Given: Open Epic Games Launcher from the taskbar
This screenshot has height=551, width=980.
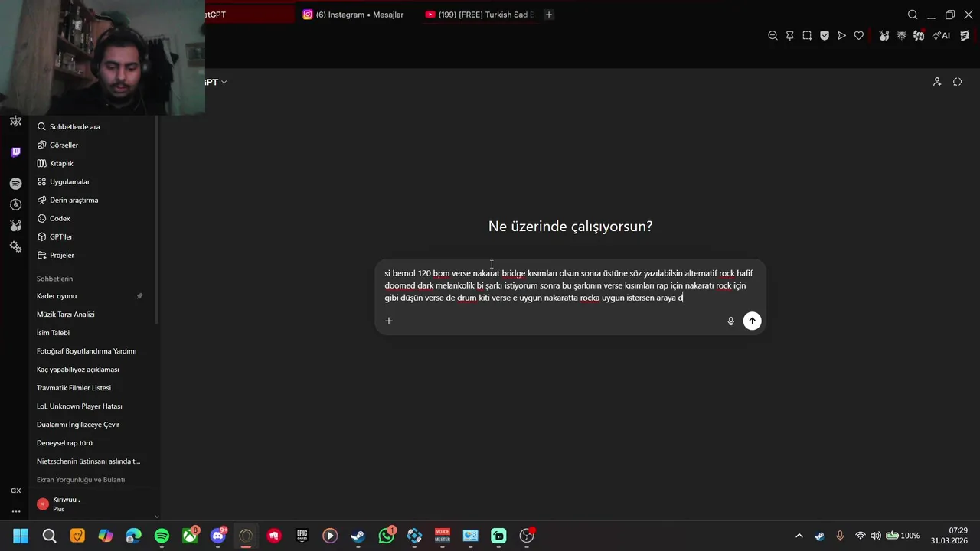Looking at the screenshot, I should 302,536.
